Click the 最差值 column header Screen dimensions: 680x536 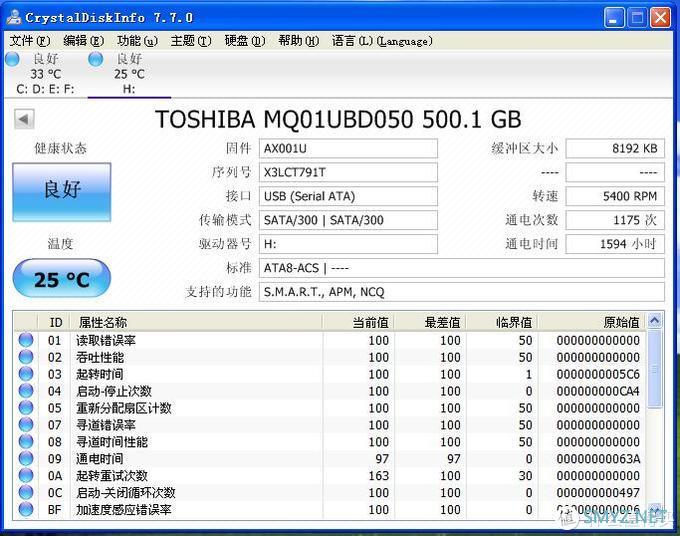pyautogui.click(x=430, y=322)
